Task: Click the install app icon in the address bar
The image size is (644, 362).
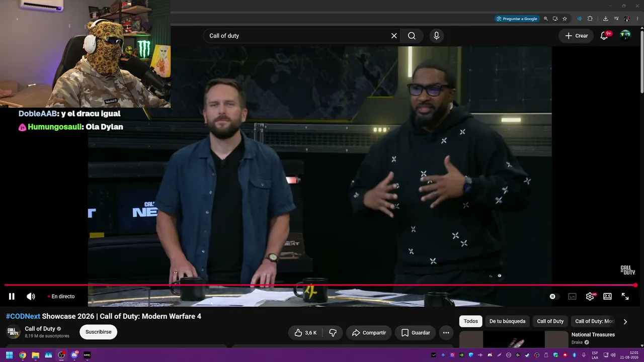Action: coord(555,19)
